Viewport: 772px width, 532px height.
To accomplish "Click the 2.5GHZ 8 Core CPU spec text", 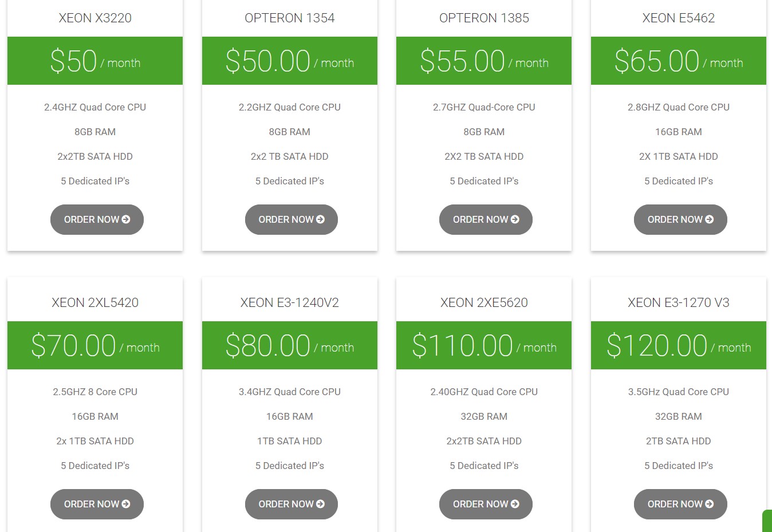I will pos(95,392).
